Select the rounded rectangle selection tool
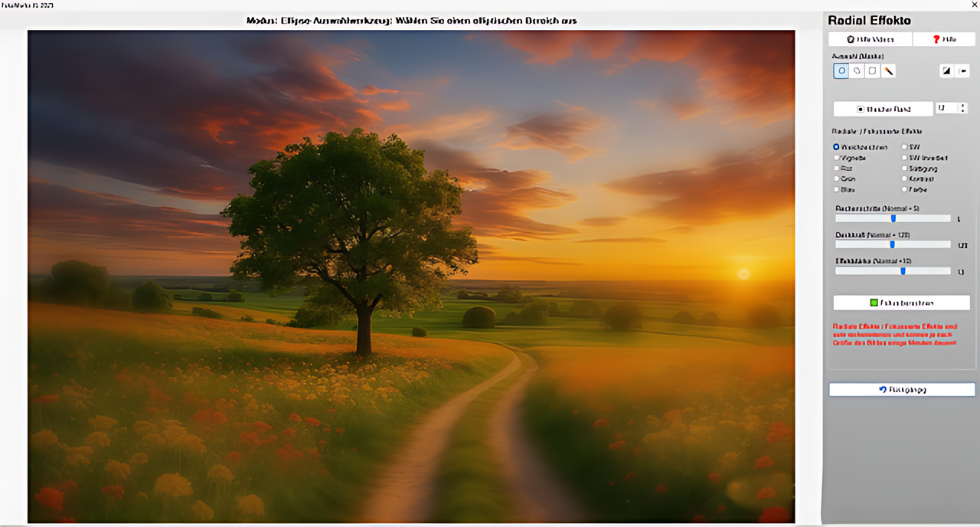This screenshot has height=527, width=980. coord(872,70)
